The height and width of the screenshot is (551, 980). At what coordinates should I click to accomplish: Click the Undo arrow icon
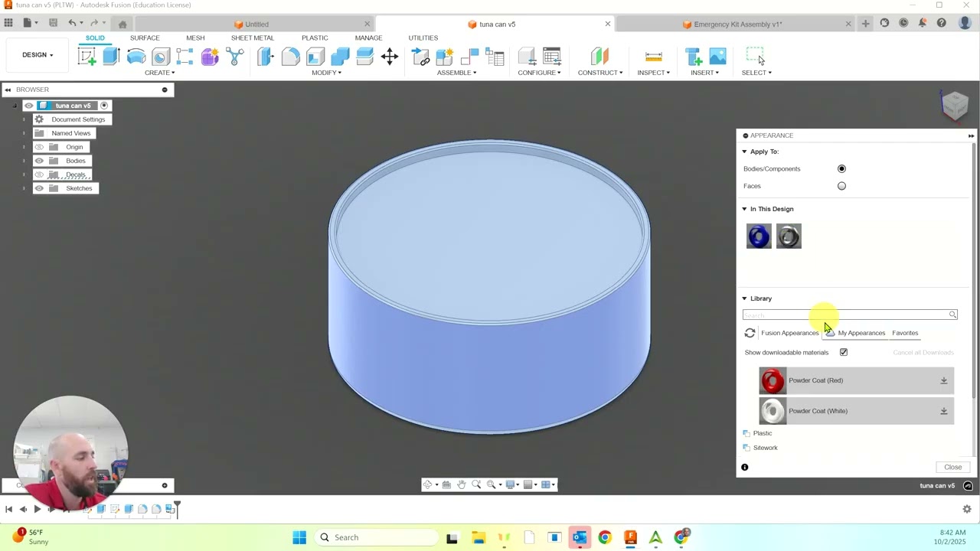point(72,23)
